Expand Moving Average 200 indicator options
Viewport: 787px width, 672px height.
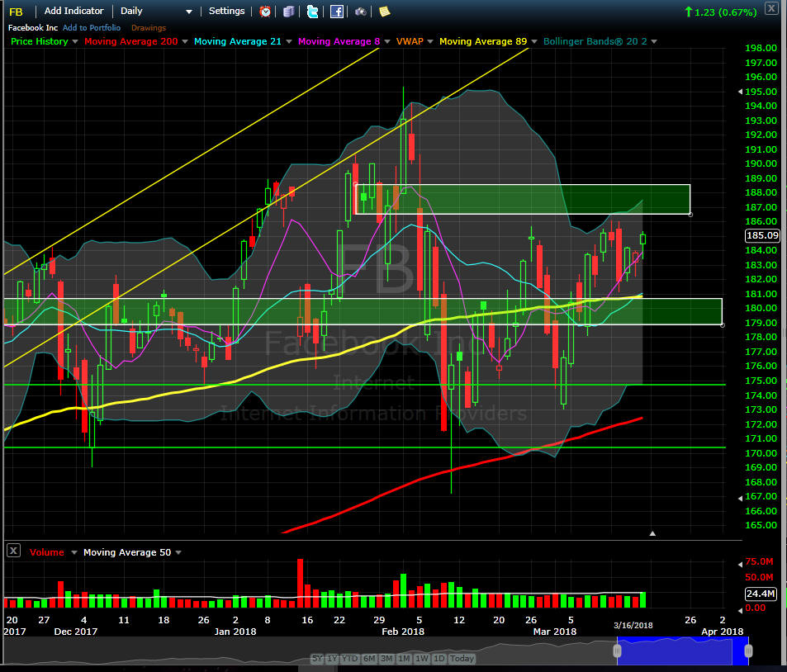184,41
